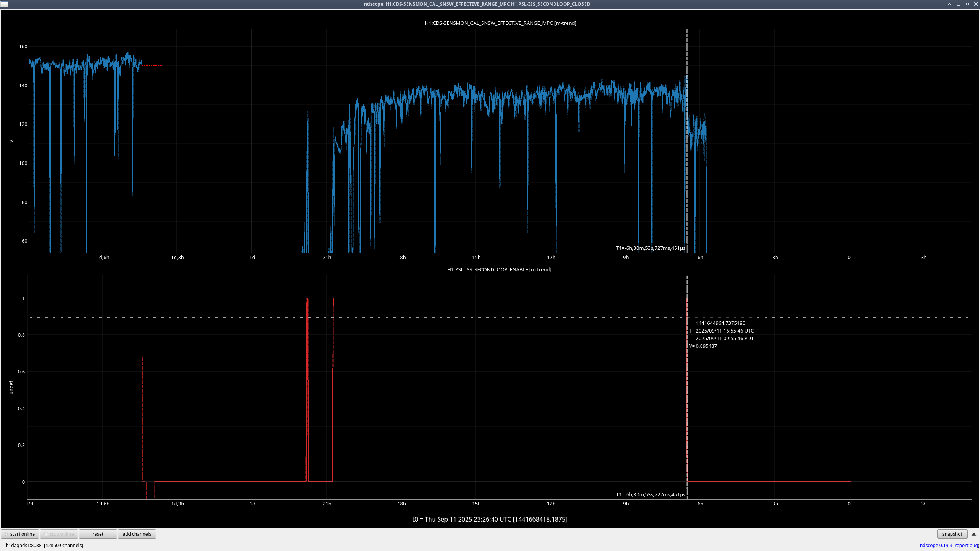
Task: Click the ndscope window title text
Action: (x=477, y=4)
